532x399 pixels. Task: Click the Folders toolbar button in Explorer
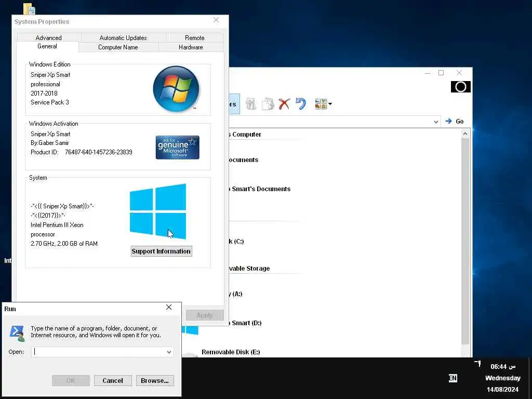click(x=234, y=104)
